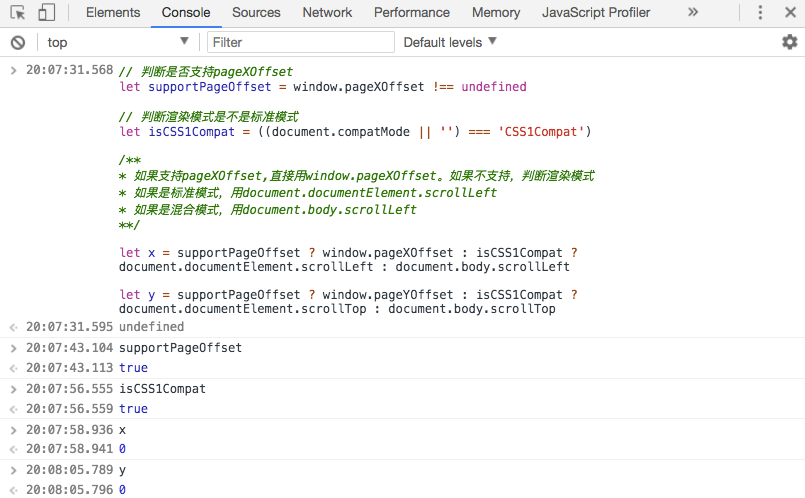Show more tabs via double chevron
This screenshot has width=805, height=498.
693,12
